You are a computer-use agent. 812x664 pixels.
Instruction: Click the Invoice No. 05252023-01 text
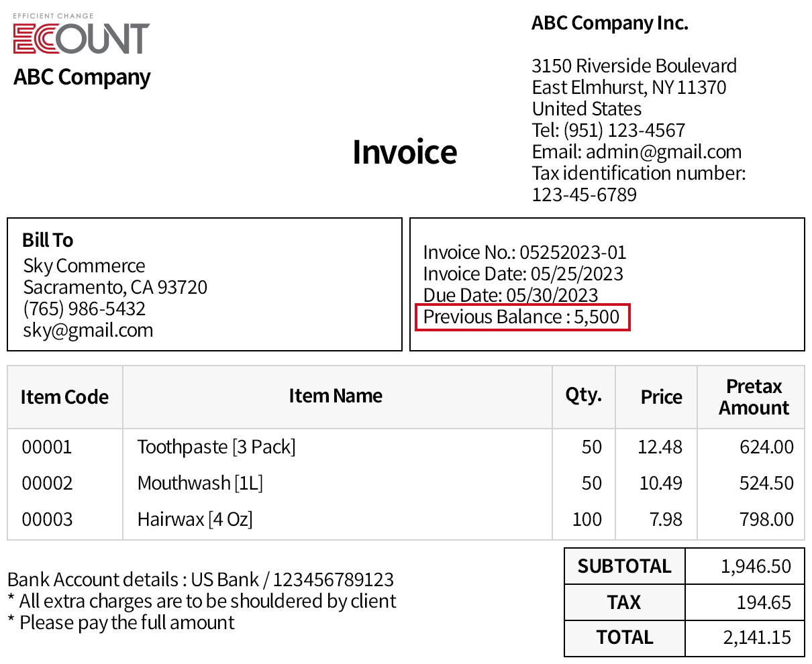pyautogui.click(x=524, y=252)
